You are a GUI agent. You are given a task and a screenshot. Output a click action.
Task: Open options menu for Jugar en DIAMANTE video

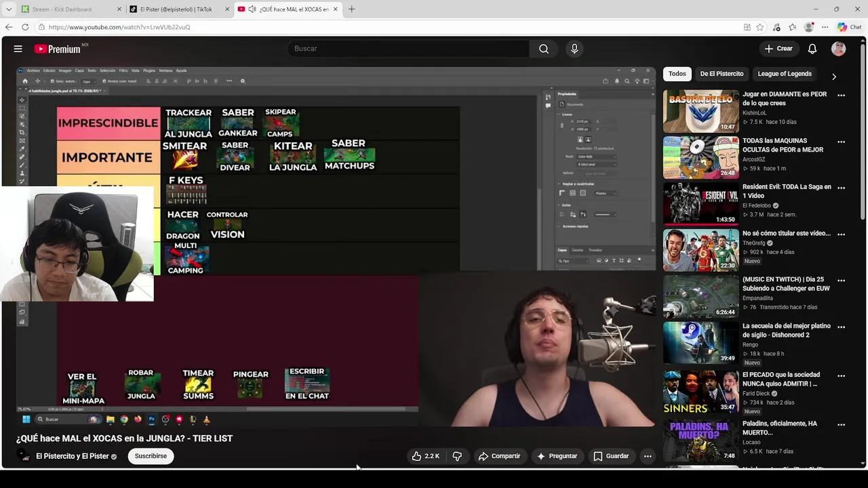pos(841,96)
